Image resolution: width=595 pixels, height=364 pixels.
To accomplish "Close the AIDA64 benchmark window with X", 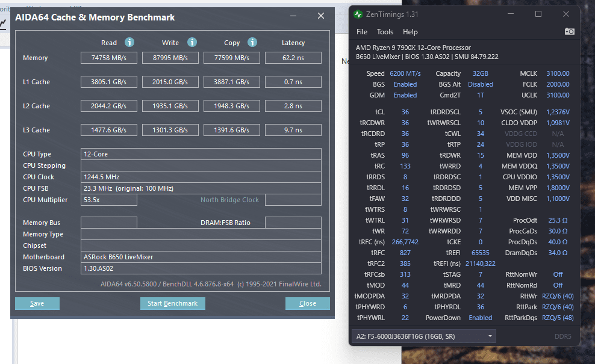I will coord(321,16).
